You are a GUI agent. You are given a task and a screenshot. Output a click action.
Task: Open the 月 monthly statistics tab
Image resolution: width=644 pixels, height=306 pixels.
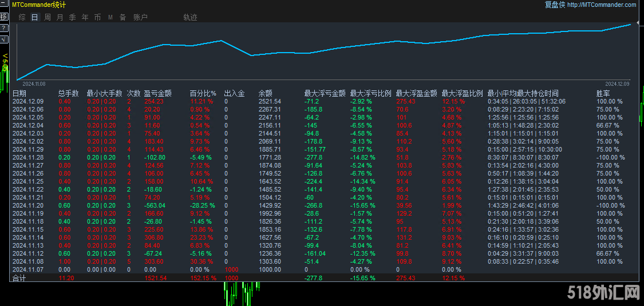60,18
